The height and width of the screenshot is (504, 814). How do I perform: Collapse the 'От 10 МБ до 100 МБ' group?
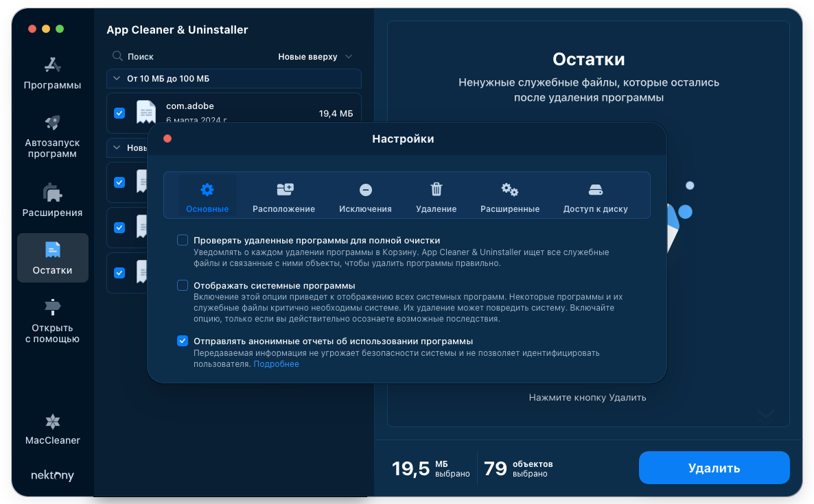point(117,79)
